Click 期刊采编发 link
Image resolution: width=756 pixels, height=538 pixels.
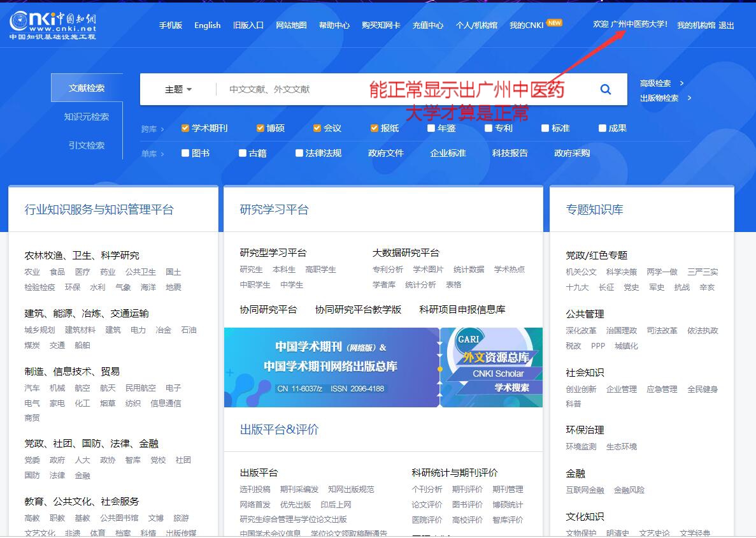(x=299, y=490)
